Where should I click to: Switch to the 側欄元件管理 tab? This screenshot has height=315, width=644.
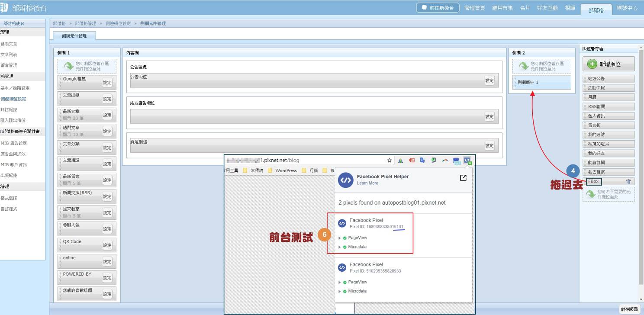74,36
